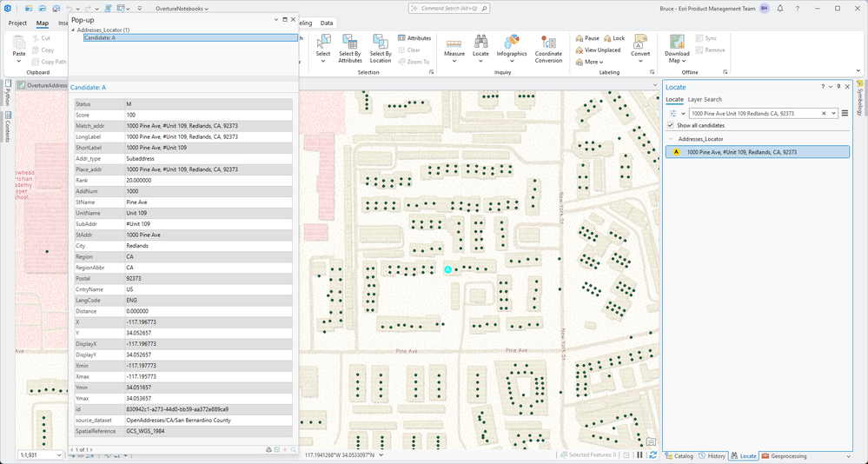The image size is (868, 464).
Task: Switch to the History pane tab
Action: coord(712,455)
